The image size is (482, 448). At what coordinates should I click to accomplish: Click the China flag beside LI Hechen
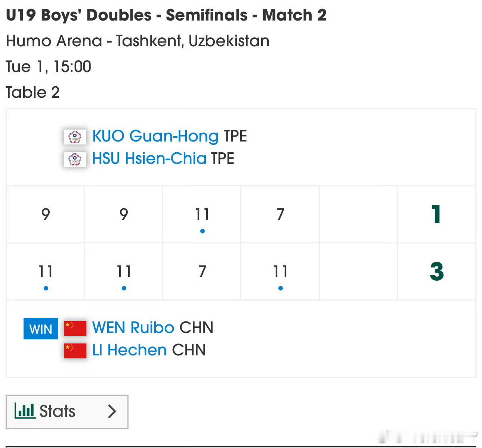[x=75, y=351]
